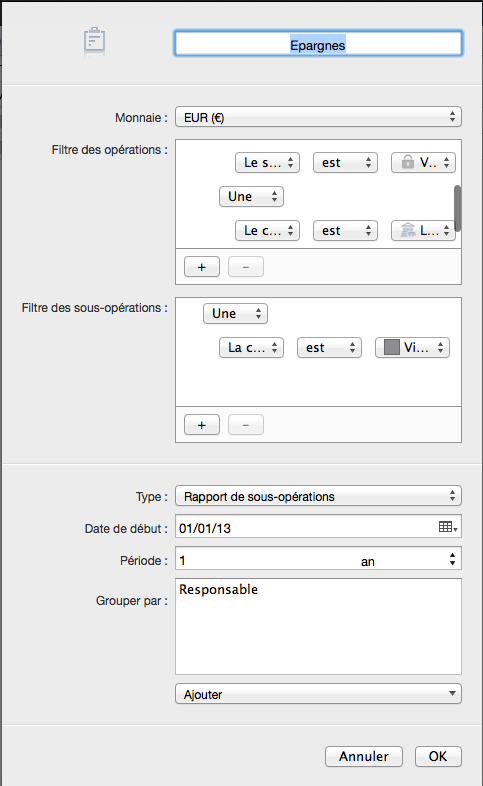Click the clipboard report icon

[x=94, y=41]
